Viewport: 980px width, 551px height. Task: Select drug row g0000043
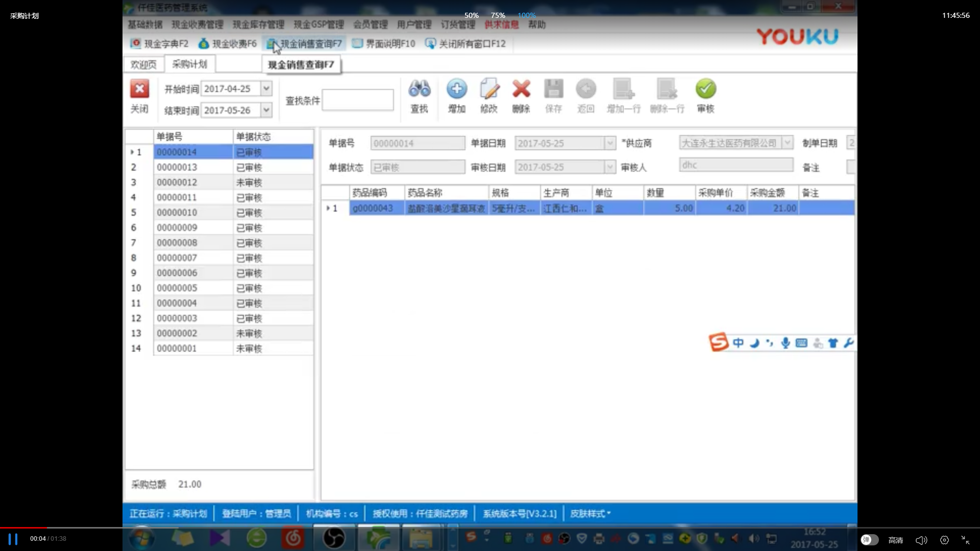588,208
